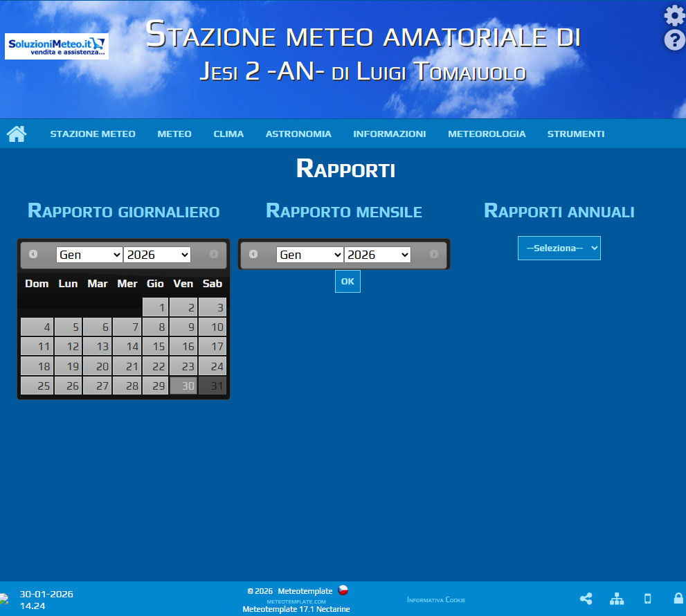Expand the annual reports Seleziona dropdown
Image resolution: width=686 pixels, height=616 pixels.
coord(559,248)
